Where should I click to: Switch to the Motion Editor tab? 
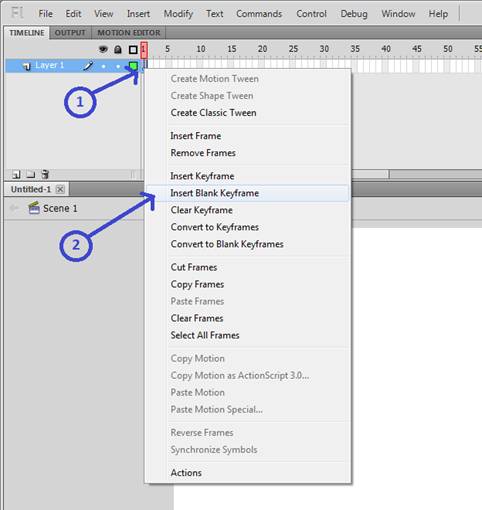[x=129, y=33]
